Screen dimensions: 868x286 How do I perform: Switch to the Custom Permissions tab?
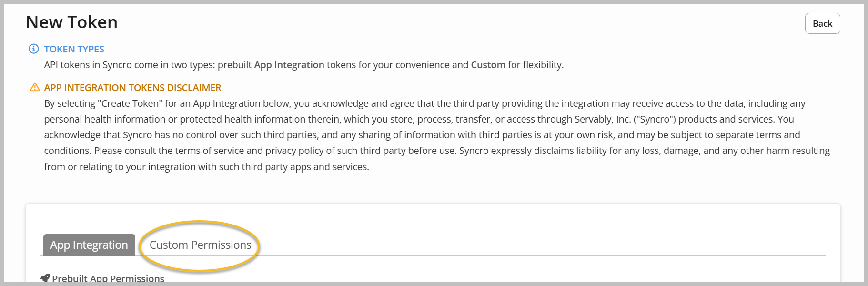tap(200, 245)
